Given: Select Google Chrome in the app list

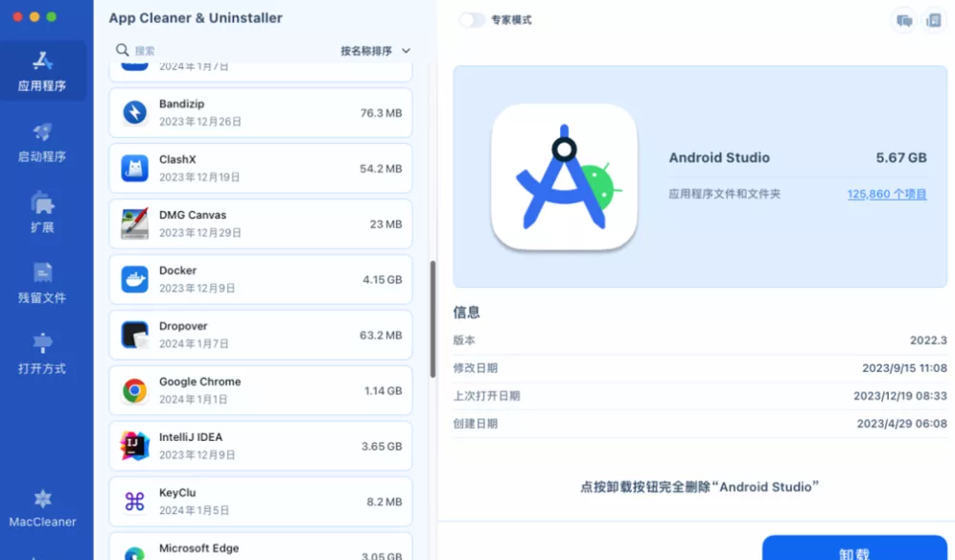Looking at the screenshot, I should [261, 390].
